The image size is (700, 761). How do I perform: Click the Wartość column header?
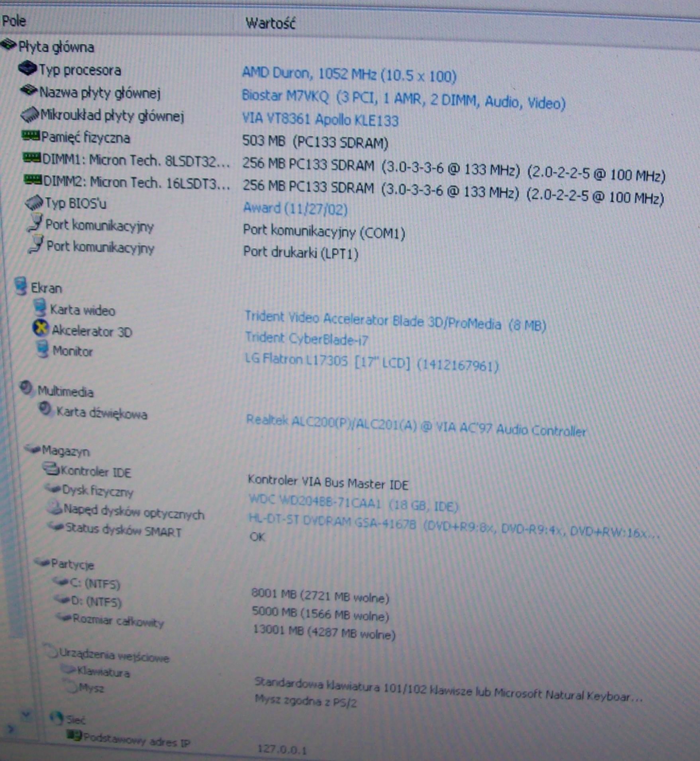coord(271,23)
